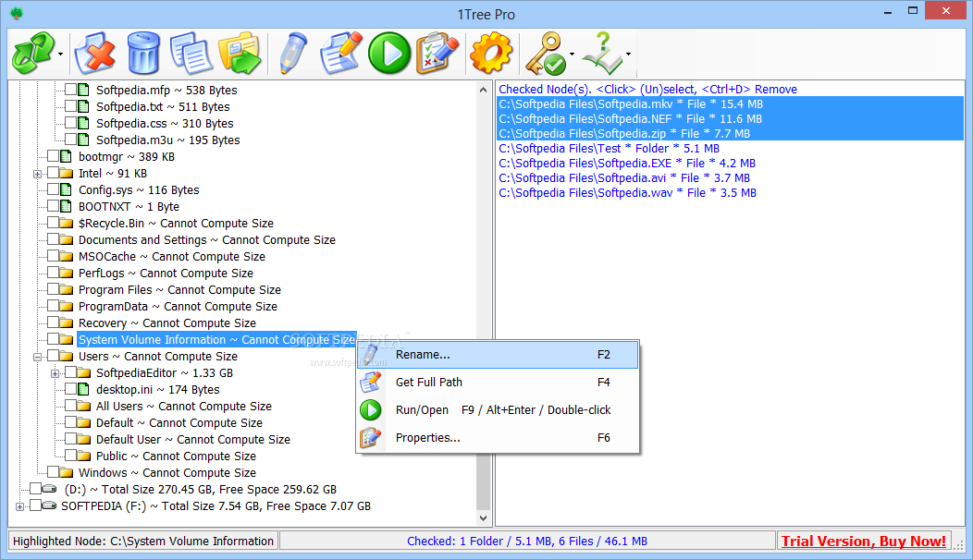
Task: Click the clipboard properties toolbar icon
Action: click(437, 54)
